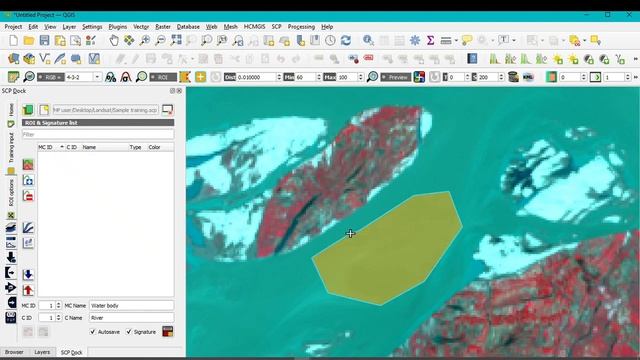This screenshot has height=360, width=640.
Task: Click the MC ID spinner arrows
Action: (58, 305)
